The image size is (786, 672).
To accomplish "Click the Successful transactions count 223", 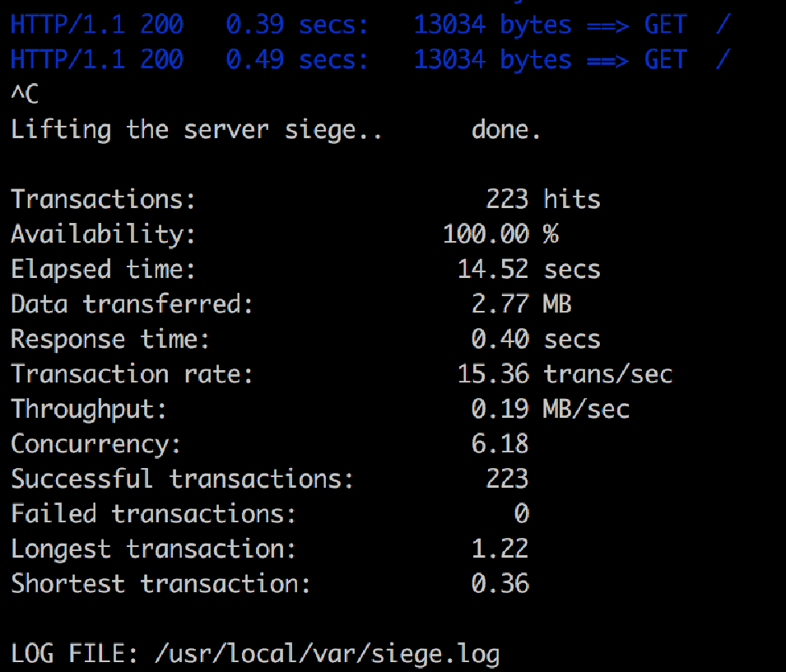I will pyautogui.click(x=507, y=479).
